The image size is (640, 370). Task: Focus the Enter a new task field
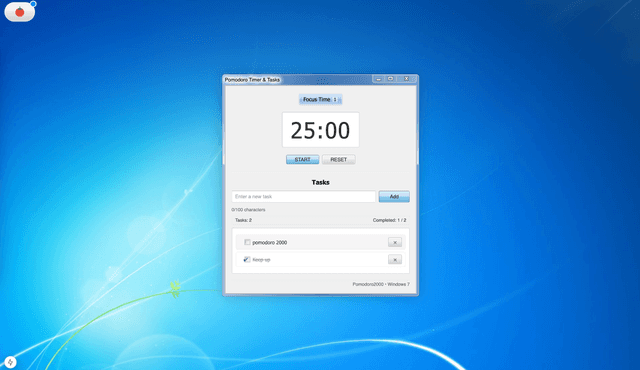click(x=303, y=196)
